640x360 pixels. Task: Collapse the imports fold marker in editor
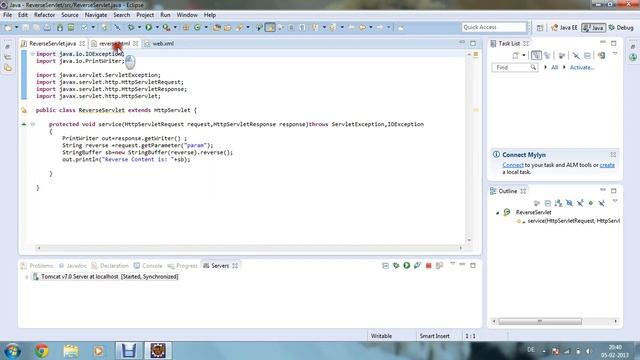click(x=33, y=54)
